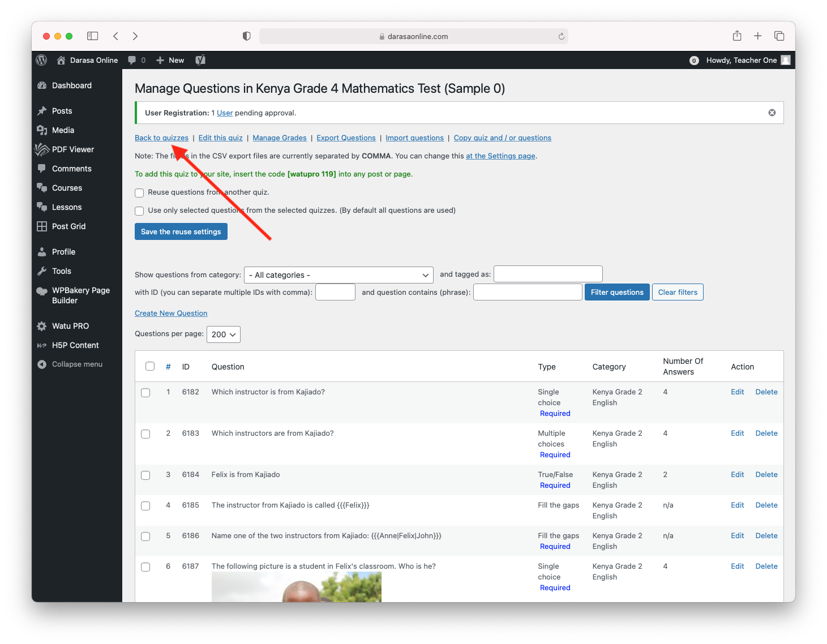Expand the Questions per page dropdown
The width and height of the screenshot is (827, 644).
[x=224, y=334]
